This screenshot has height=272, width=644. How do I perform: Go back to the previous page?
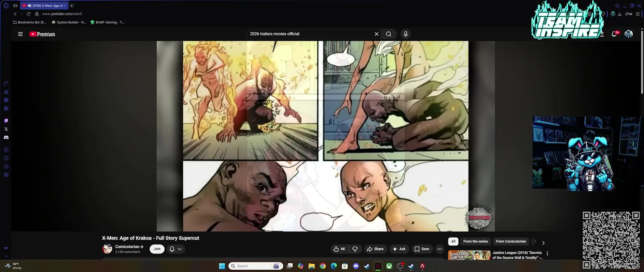(15, 14)
